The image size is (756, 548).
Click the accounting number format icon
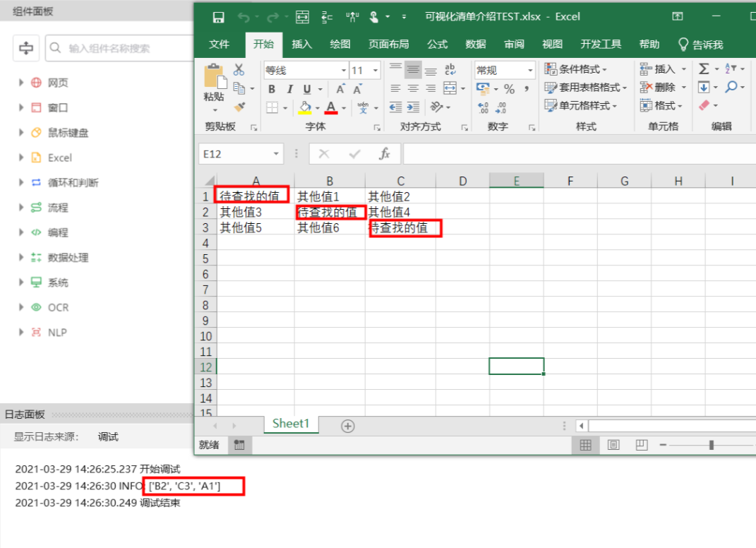(x=483, y=88)
